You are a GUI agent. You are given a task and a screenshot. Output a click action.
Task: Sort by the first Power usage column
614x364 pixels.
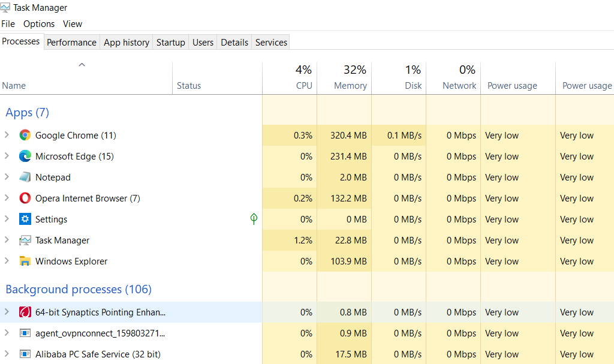click(518, 78)
